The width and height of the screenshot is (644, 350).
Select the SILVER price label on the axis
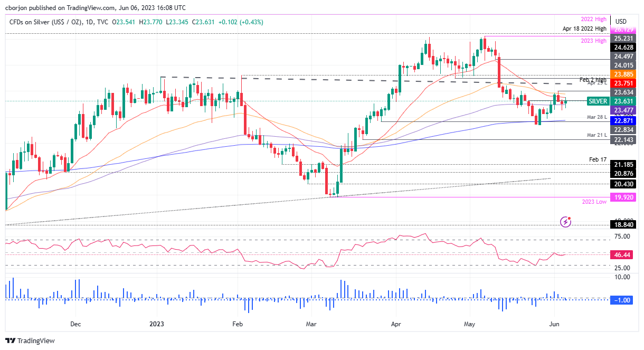(598, 101)
